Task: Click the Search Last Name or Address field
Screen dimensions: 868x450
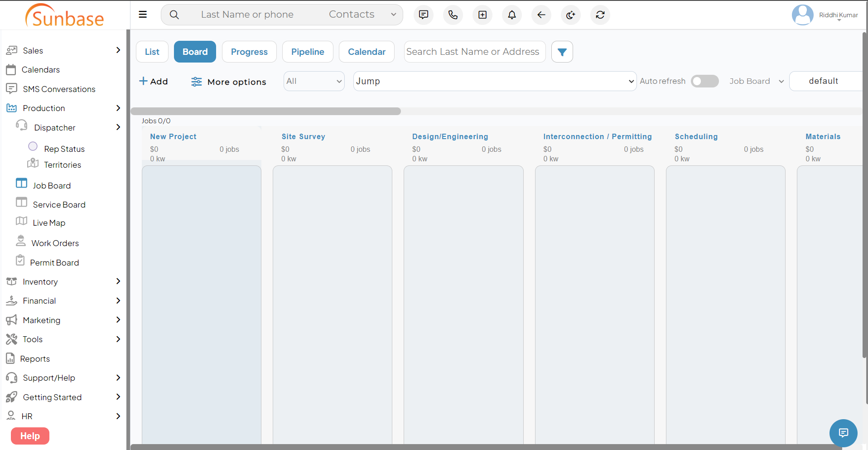Action: [x=474, y=52]
